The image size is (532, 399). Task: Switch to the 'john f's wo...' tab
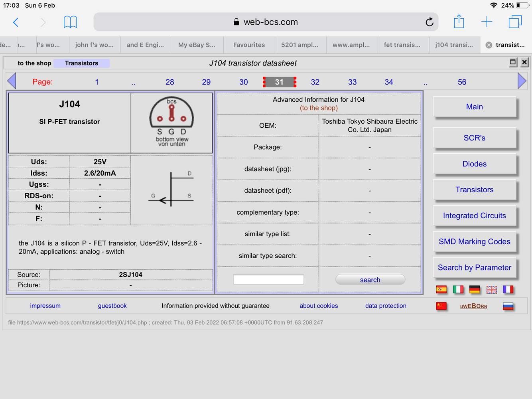pos(95,45)
